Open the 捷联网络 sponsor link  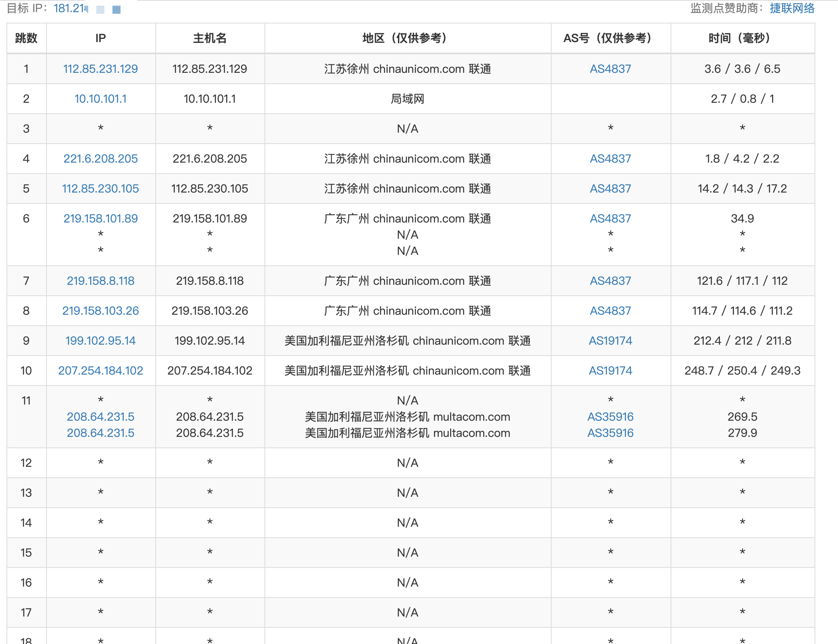792,8
